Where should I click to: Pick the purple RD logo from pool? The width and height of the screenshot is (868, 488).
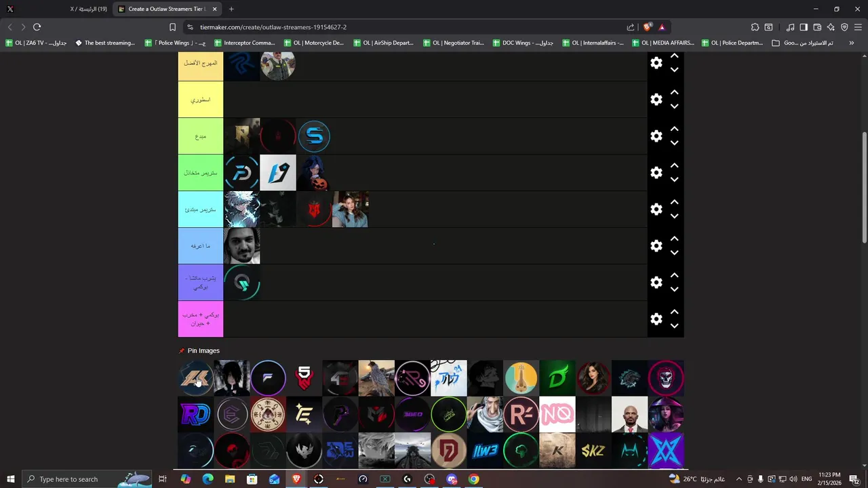(196, 414)
